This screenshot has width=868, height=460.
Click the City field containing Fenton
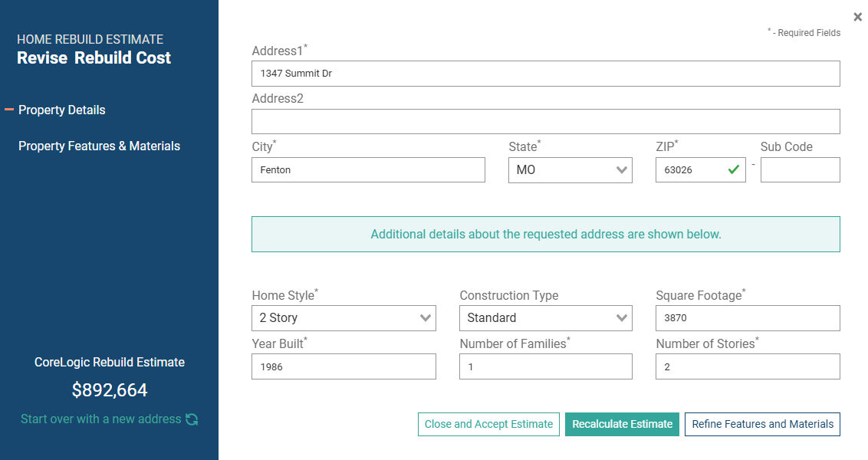[368, 170]
